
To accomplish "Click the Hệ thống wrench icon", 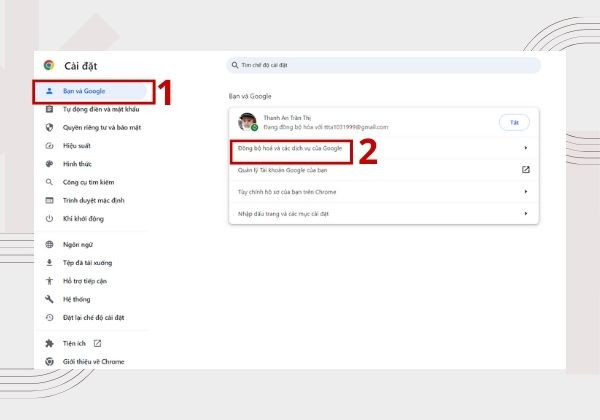I will pyautogui.click(x=49, y=299).
